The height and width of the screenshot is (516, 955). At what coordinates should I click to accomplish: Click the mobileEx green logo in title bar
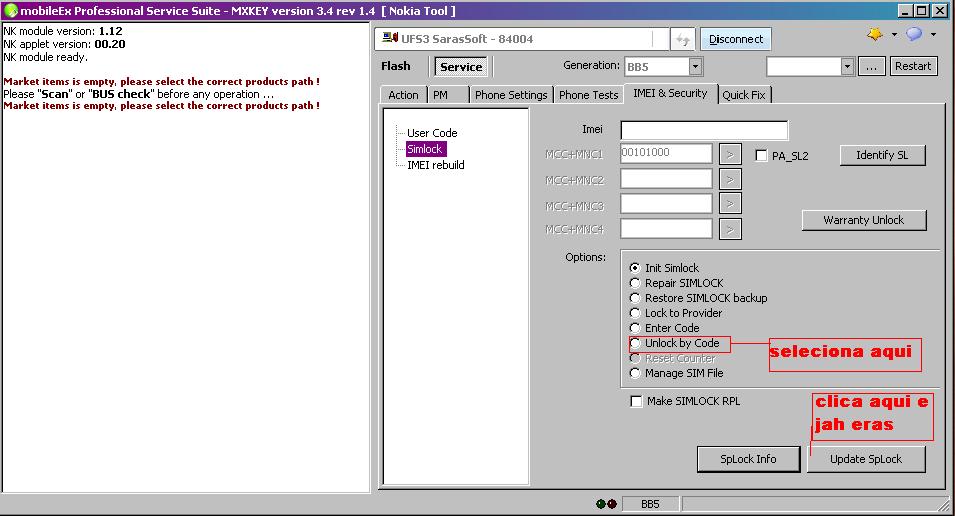10,11
